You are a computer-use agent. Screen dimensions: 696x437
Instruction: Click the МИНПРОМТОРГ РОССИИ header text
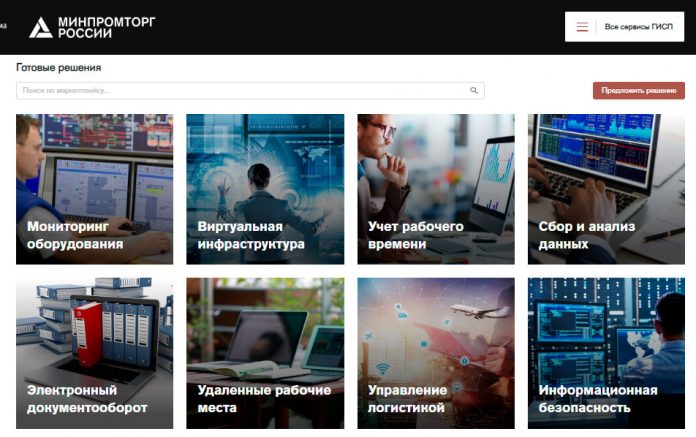(107, 28)
